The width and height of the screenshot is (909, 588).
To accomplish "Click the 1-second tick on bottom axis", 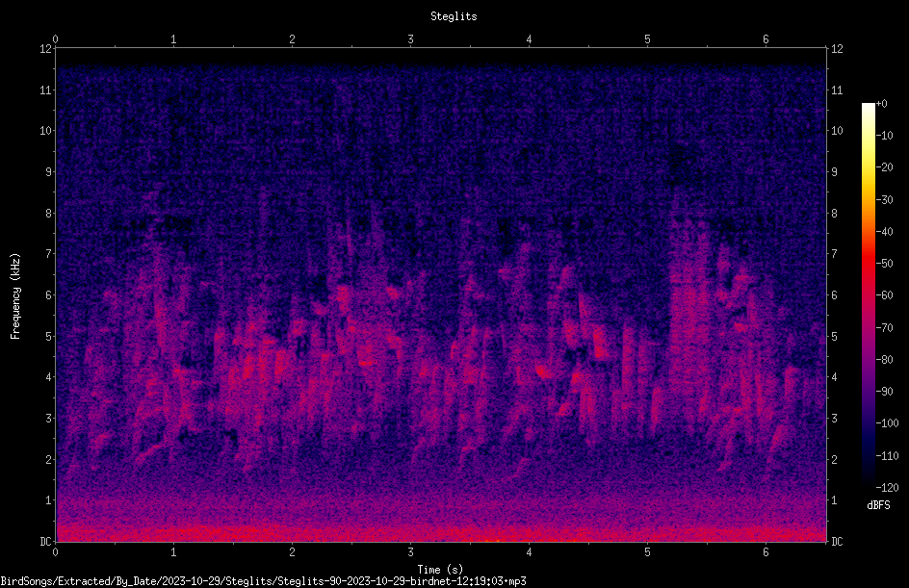I will coord(173,552).
